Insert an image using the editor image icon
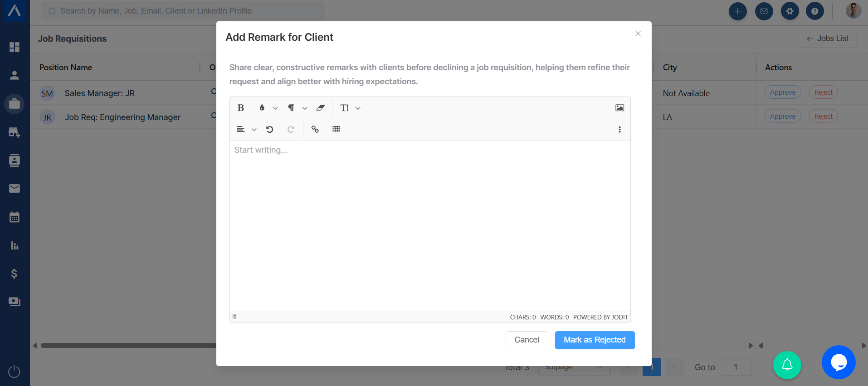868x386 pixels. [619, 108]
